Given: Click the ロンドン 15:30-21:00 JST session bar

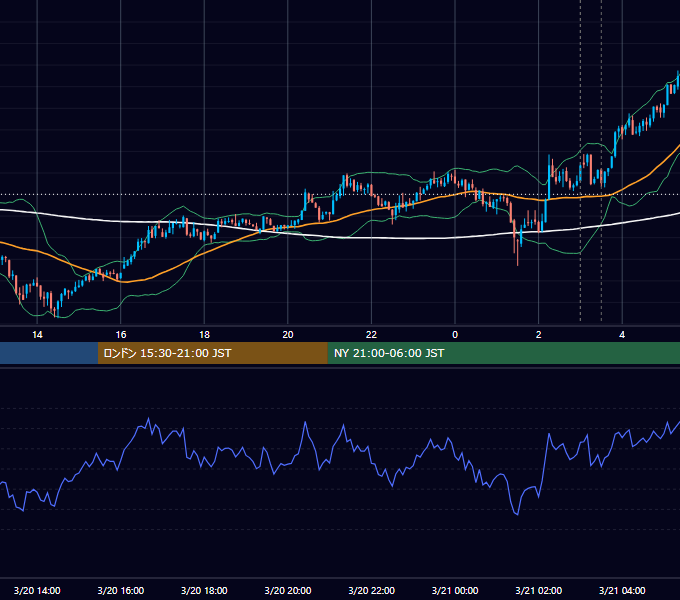Looking at the screenshot, I should (212, 353).
